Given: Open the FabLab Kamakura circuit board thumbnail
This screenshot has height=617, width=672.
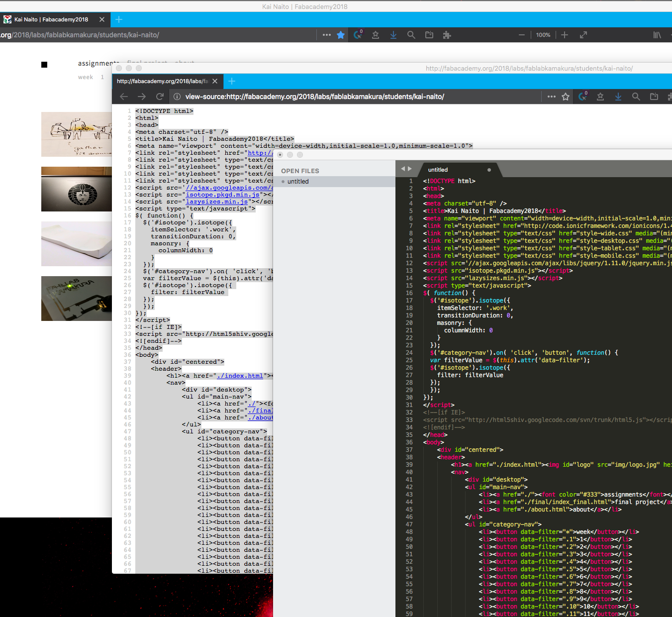Looking at the screenshot, I should click(x=77, y=299).
